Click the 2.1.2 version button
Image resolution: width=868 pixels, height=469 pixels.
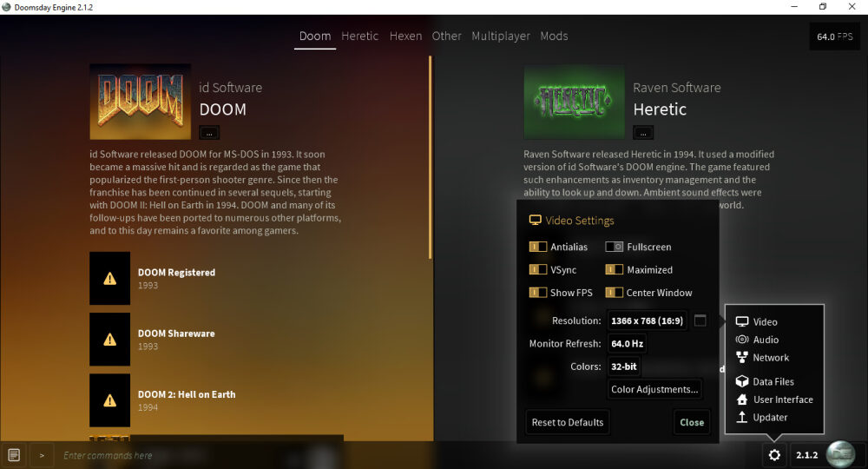click(x=806, y=454)
